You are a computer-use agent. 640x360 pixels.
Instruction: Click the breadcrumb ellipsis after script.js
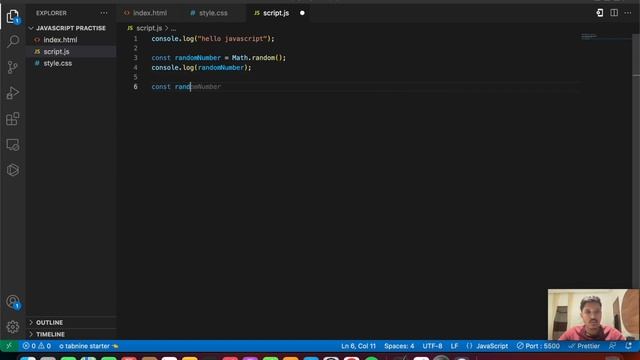(x=173, y=28)
